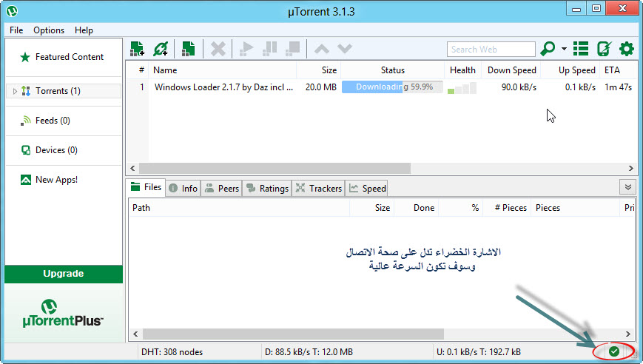Open the Options menu
The width and height of the screenshot is (643, 364).
point(49,30)
